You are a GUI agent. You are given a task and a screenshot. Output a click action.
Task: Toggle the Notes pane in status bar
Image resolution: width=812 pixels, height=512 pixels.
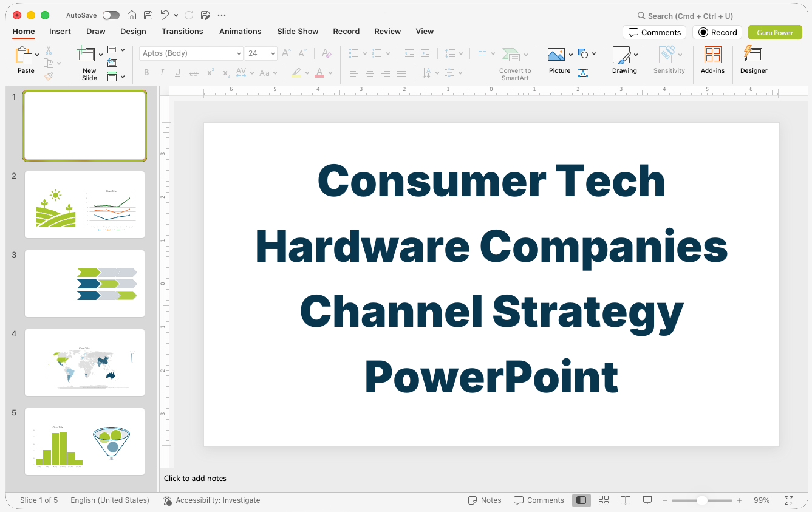pyautogui.click(x=485, y=500)
